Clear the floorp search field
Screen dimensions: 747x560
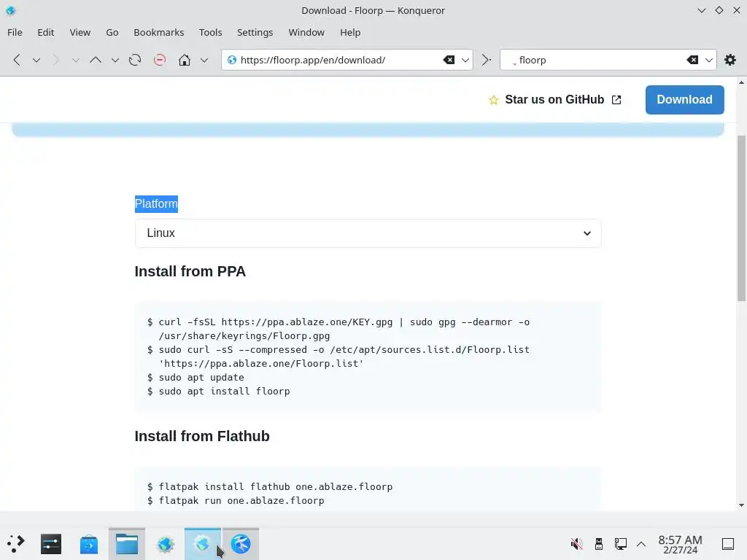(692, 60)
